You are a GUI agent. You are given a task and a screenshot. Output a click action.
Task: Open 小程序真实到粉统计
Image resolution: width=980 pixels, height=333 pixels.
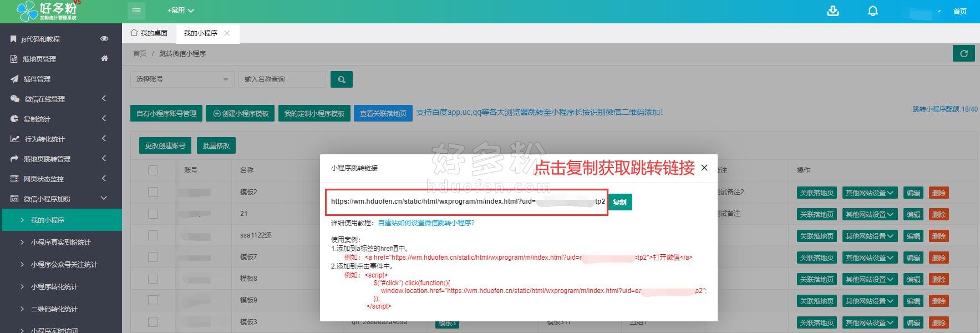[x=61, y=242]
